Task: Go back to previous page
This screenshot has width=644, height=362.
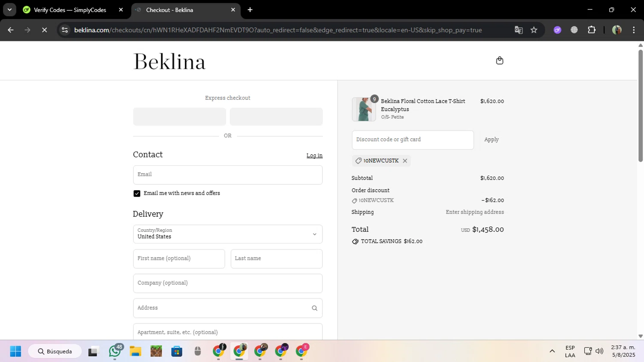Action: [11, 30]
